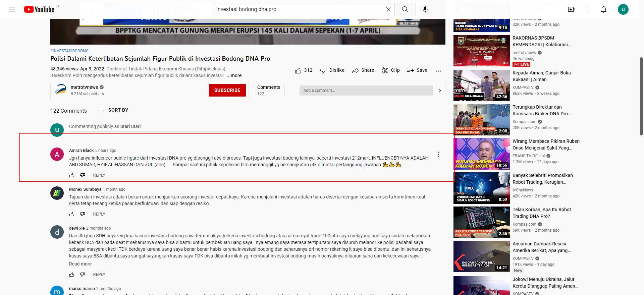The height and width of the screenshot is (295, 644).
Task: Open the notifications bell
Action: pos(604,9)
